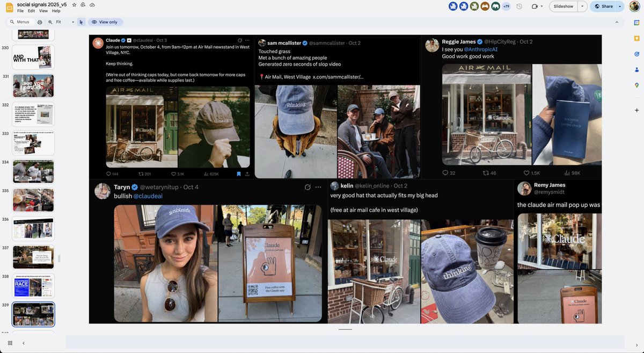This screenshot has width=644, height=353.
Task: Open Contacts in side panel
Action: [636, 69]
